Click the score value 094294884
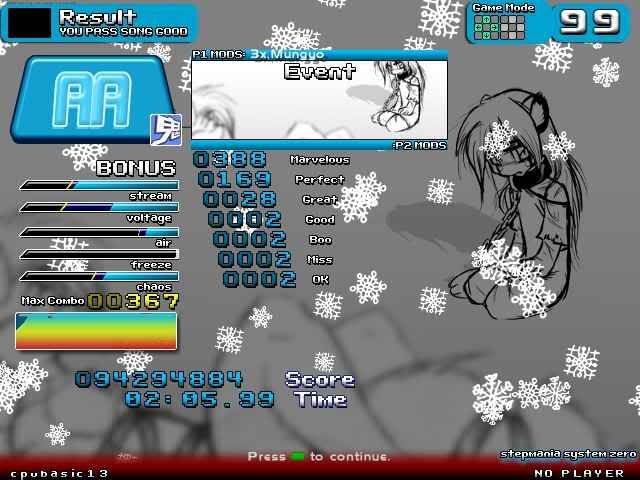Screen dimensions: 640x480 pyautogui.click(x=159, y=379)
